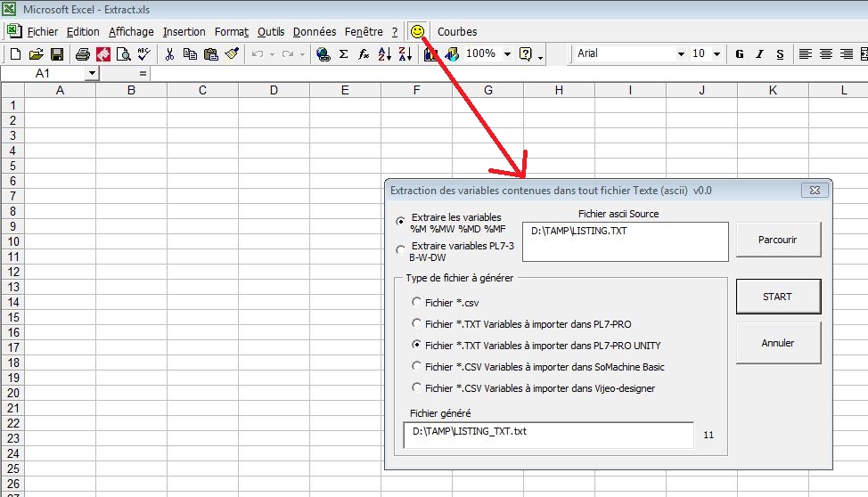Choose the SoMachine Basic CSV import option
868x497 pixels.
click(416, 367)
